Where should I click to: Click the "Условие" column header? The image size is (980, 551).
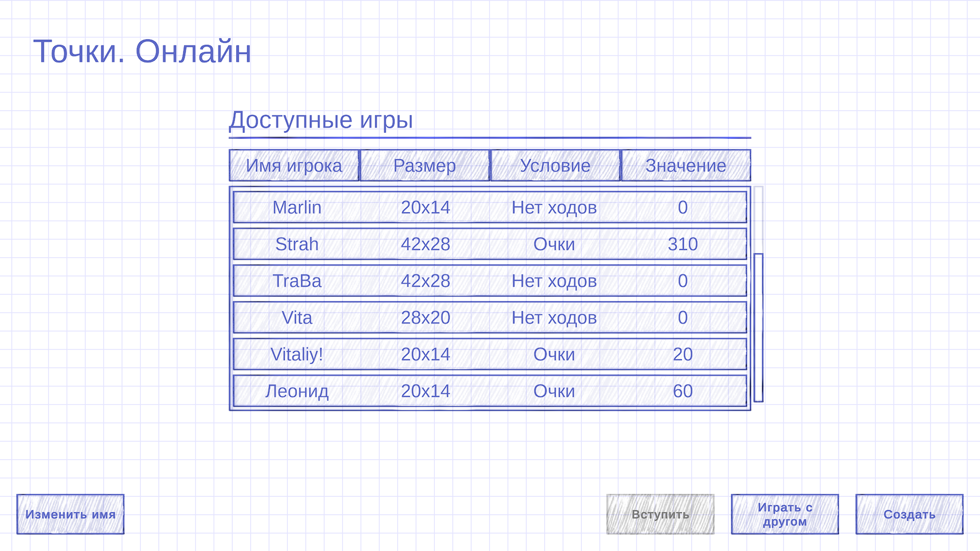555,165
